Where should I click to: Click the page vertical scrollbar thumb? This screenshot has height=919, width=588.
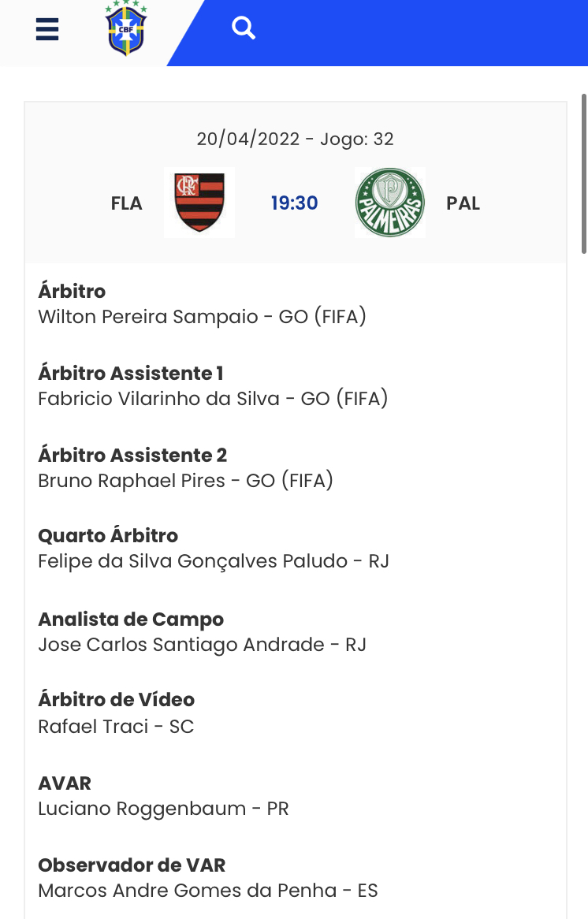click(x=583, y=173)
